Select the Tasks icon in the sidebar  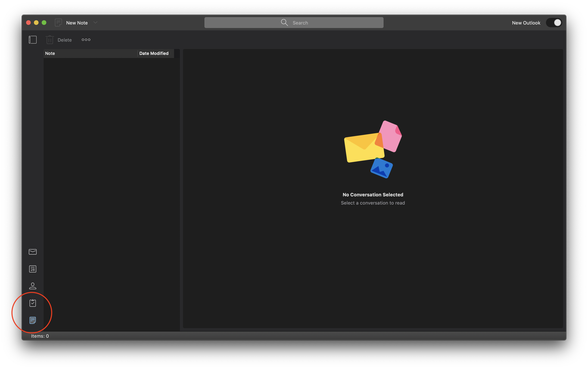tap(33, 303)
